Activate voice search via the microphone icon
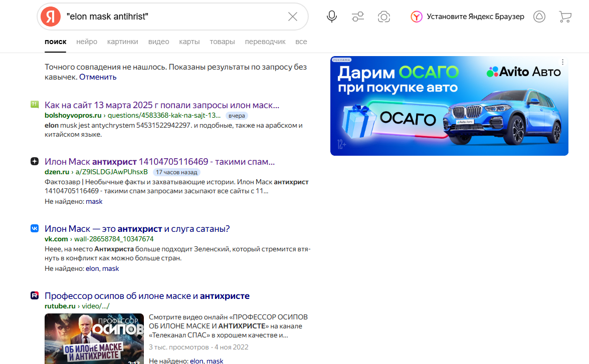 tap(331, 16)
